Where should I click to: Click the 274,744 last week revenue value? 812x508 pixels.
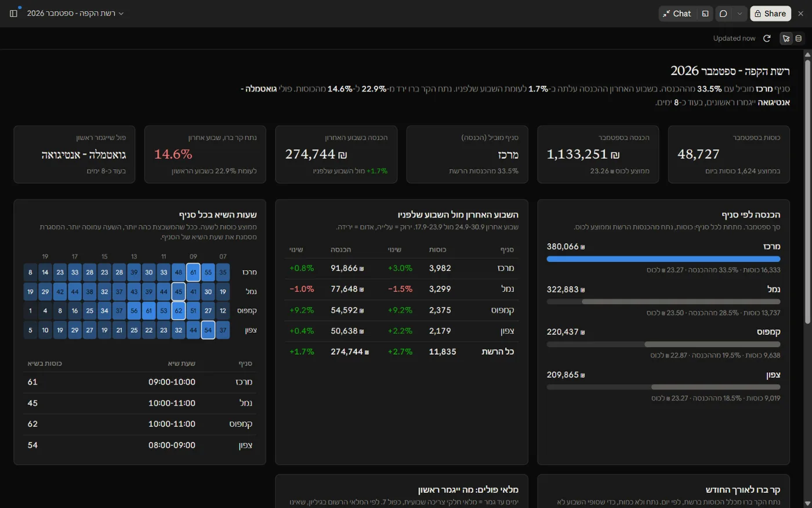316,154
